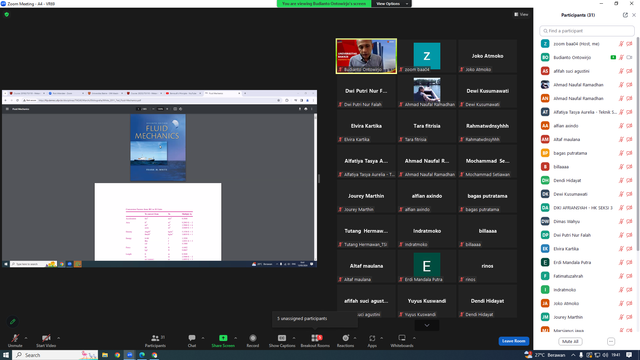The height and width of the screenshot is (360, 640).
Task: Open File Explorer from taskbar
Action: 105,355
